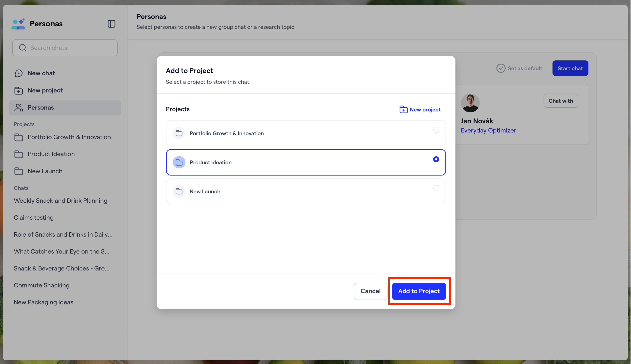Open the Commute Snacking chat

(42, 286)
